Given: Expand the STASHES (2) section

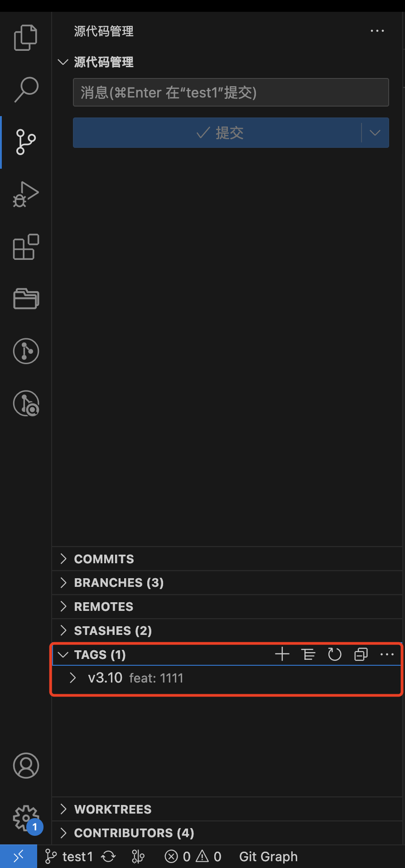Looking at the screenshot, I should 113,631.
